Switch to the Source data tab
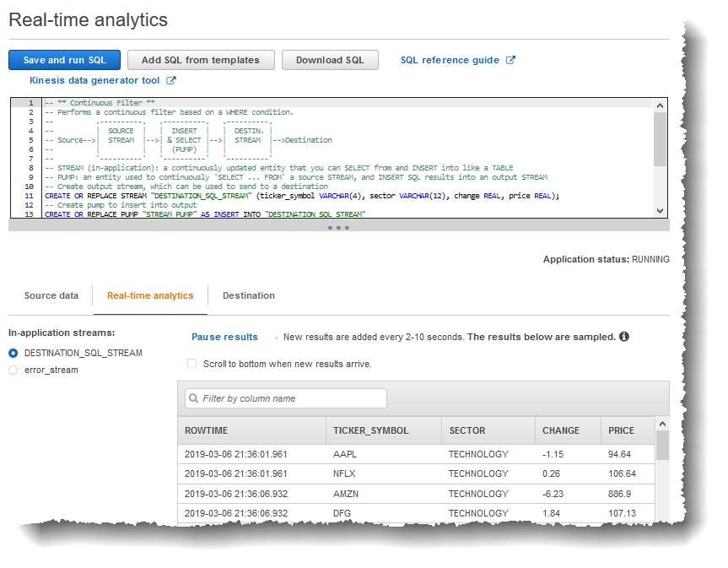728x568 pixels. [x=51, y=295]
